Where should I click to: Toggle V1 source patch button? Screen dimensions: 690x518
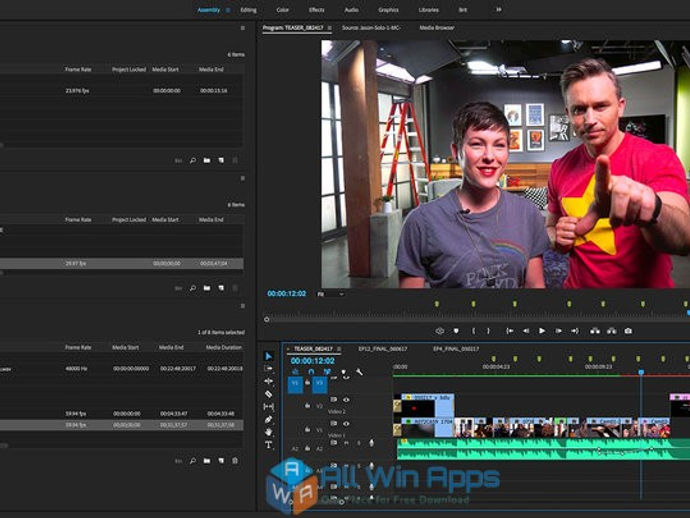click(295, 383)
